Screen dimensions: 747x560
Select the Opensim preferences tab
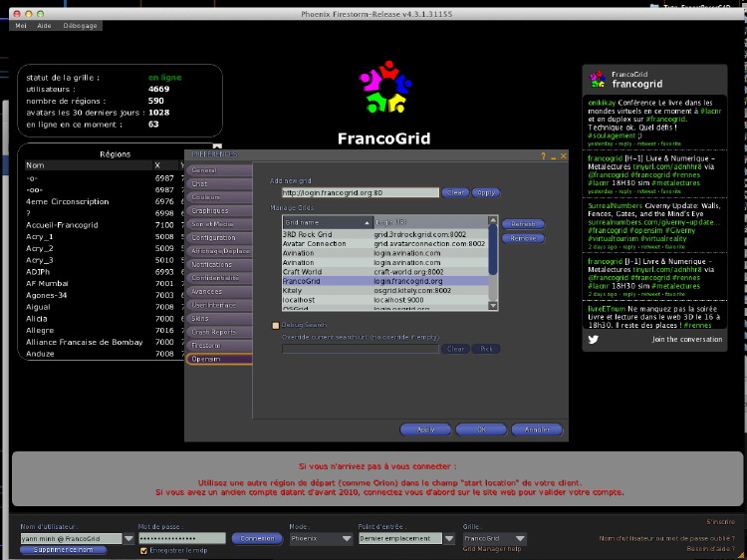tap(219, 359)
